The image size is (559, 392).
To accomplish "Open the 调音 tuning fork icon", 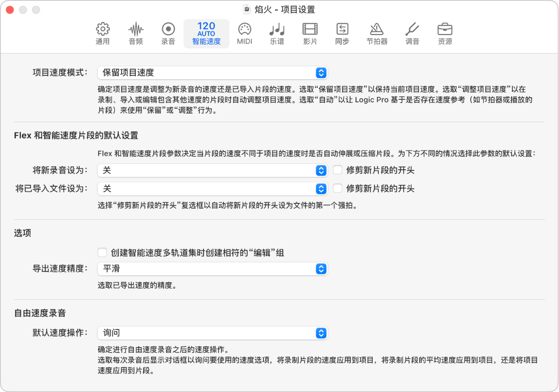I will [412, 29].
